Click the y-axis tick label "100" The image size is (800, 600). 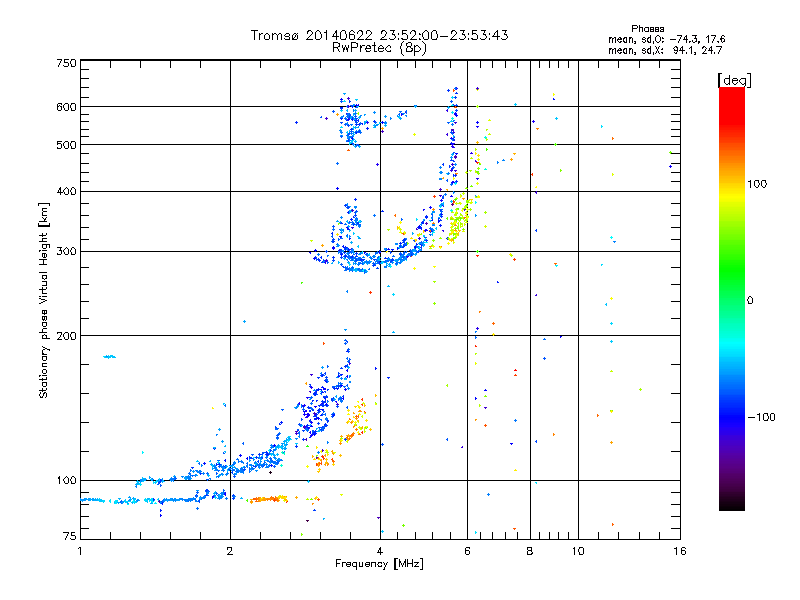tap(66, 481)
